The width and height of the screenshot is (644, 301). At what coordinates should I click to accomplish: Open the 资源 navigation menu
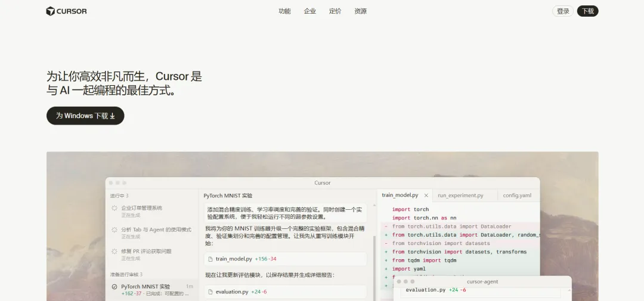point(361,11)
